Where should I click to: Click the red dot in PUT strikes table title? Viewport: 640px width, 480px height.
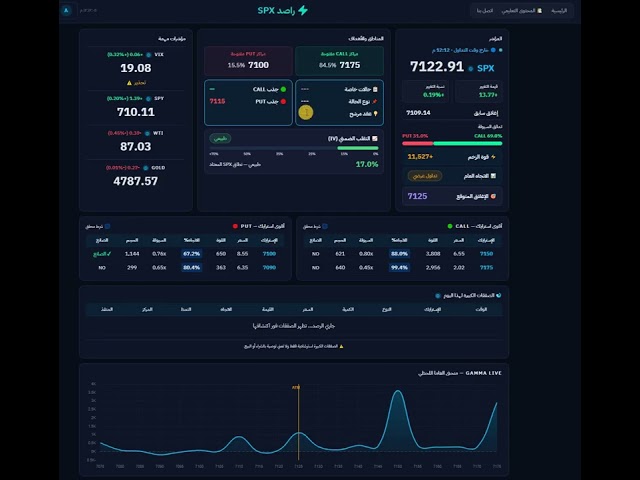(235, 226)
